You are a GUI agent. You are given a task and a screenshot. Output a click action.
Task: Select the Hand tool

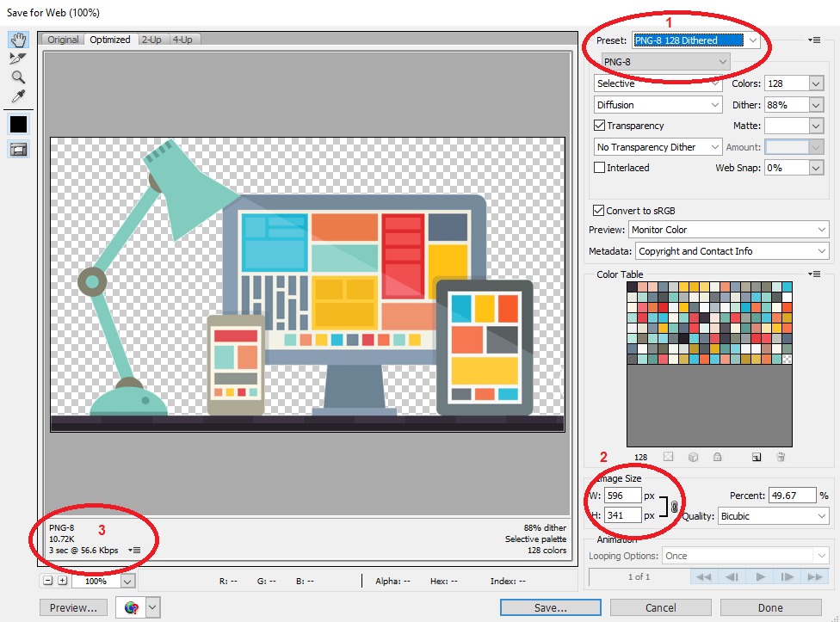click(x=18, y=40)
